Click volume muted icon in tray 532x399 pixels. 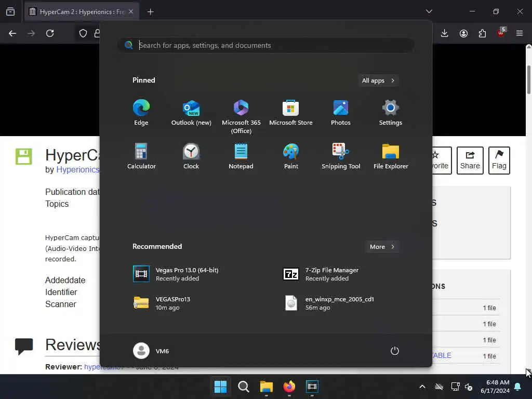coord(469,387)
